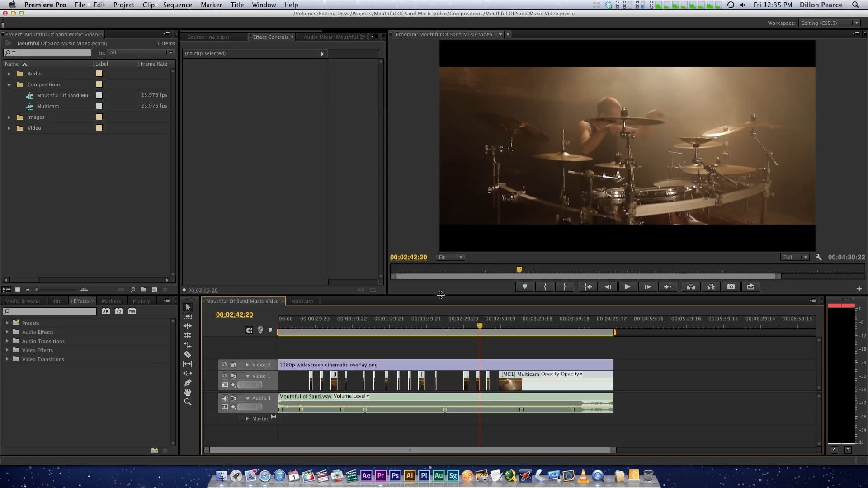Expand the Video Effects folder

7,350
